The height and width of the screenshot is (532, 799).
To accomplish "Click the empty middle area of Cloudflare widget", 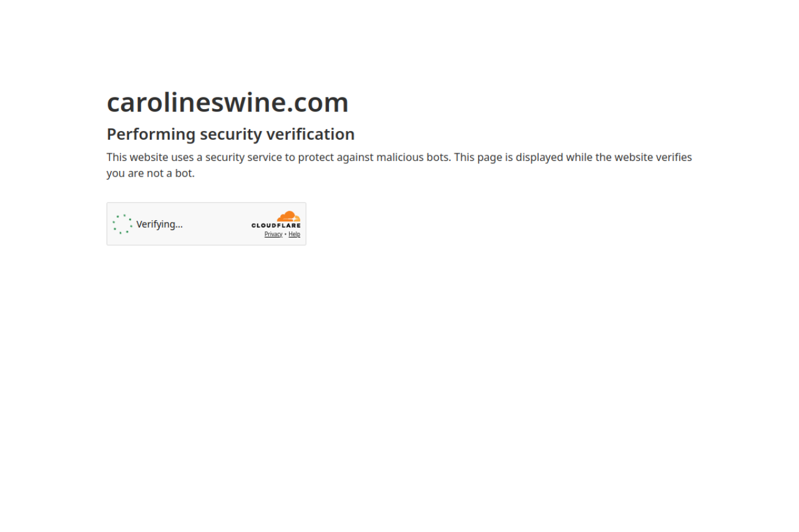I will pos(217,224).
